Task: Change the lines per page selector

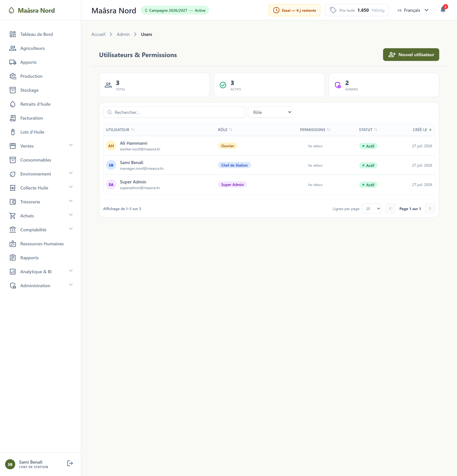Action: (371, 209)
